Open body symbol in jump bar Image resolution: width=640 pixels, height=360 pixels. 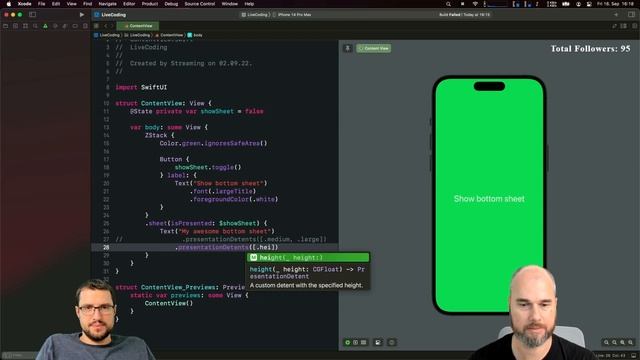(x=195, y=35)
